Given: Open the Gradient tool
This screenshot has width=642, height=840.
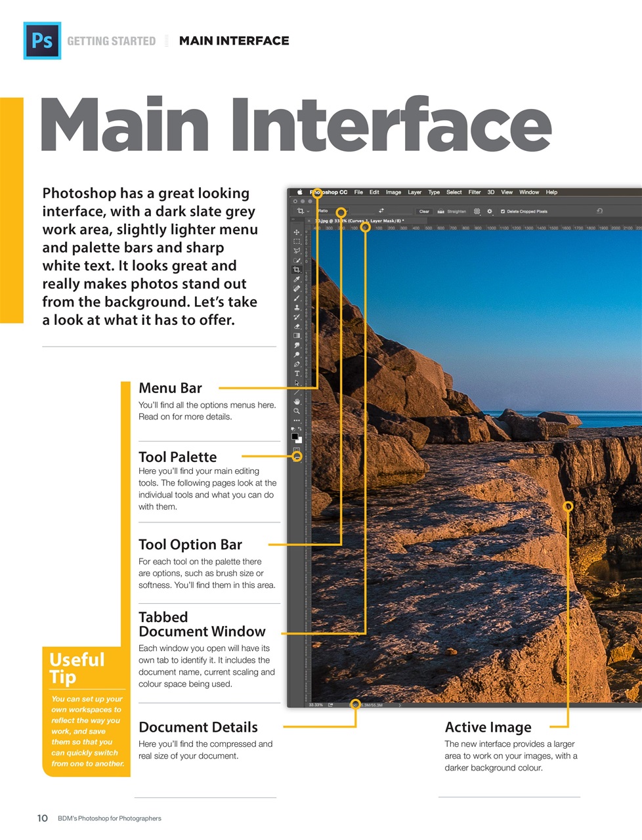Looking at the screenshot, I should [297, 335].
